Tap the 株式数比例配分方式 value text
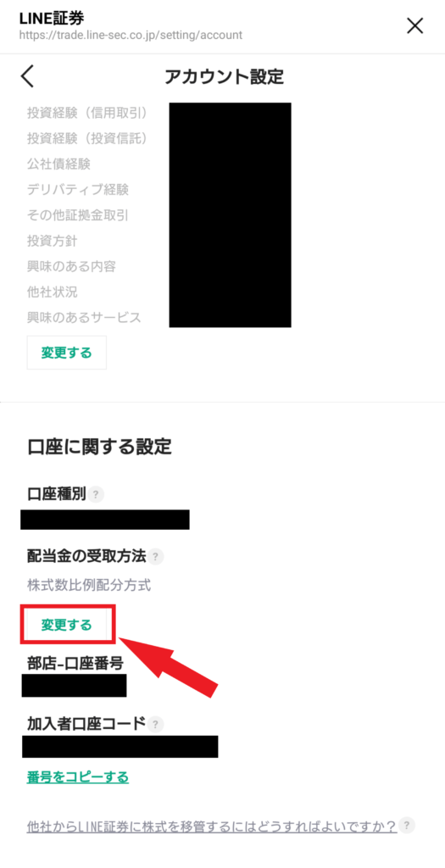 click(88, 585)
